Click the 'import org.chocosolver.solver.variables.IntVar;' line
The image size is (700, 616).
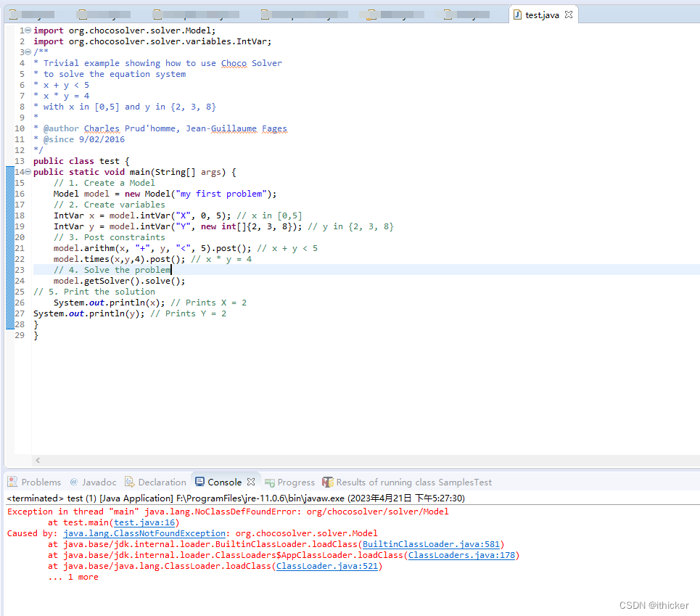[x=152, y=41]
